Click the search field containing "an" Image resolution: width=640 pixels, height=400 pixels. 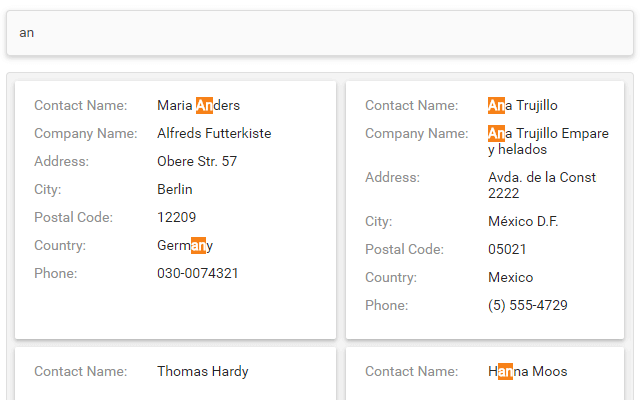[x=319, y=33]
